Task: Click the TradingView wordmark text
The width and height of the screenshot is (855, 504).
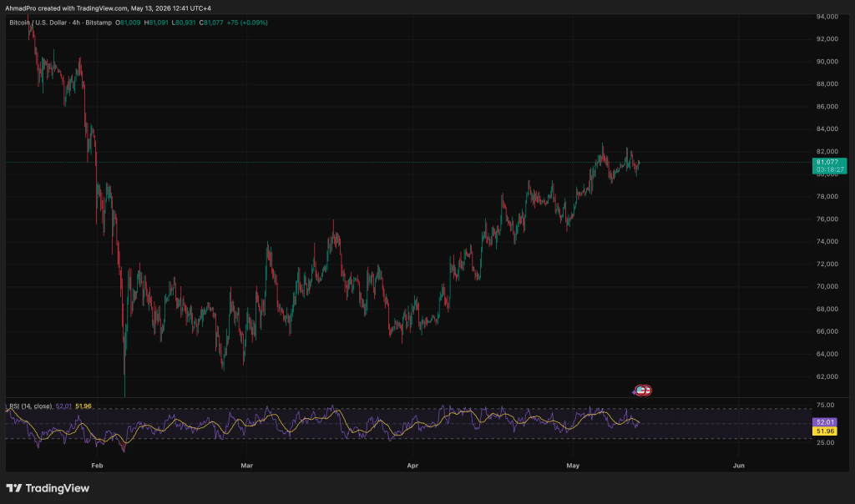Action: 58,488
